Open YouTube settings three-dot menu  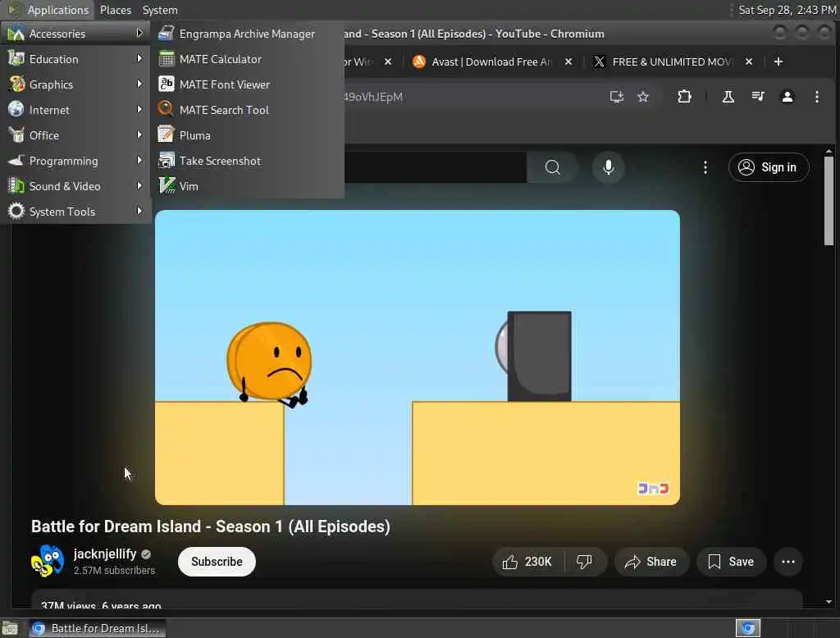[705, 167]
